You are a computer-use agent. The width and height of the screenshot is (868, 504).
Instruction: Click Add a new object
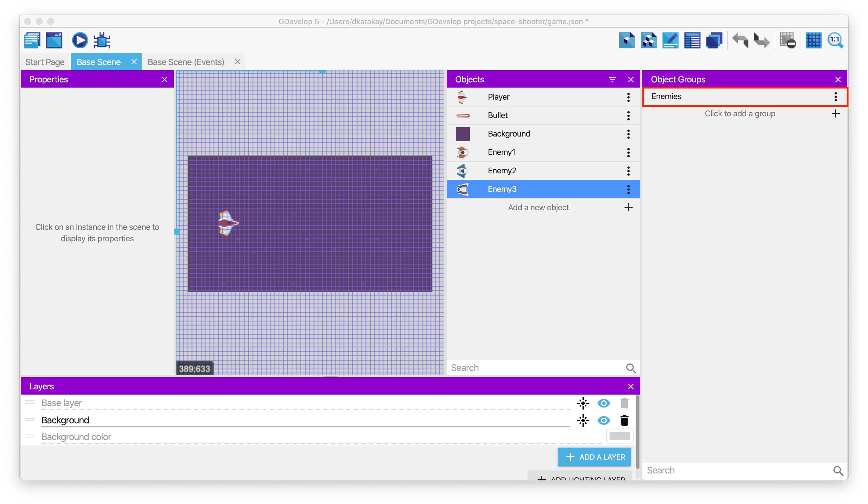[539, 208]
